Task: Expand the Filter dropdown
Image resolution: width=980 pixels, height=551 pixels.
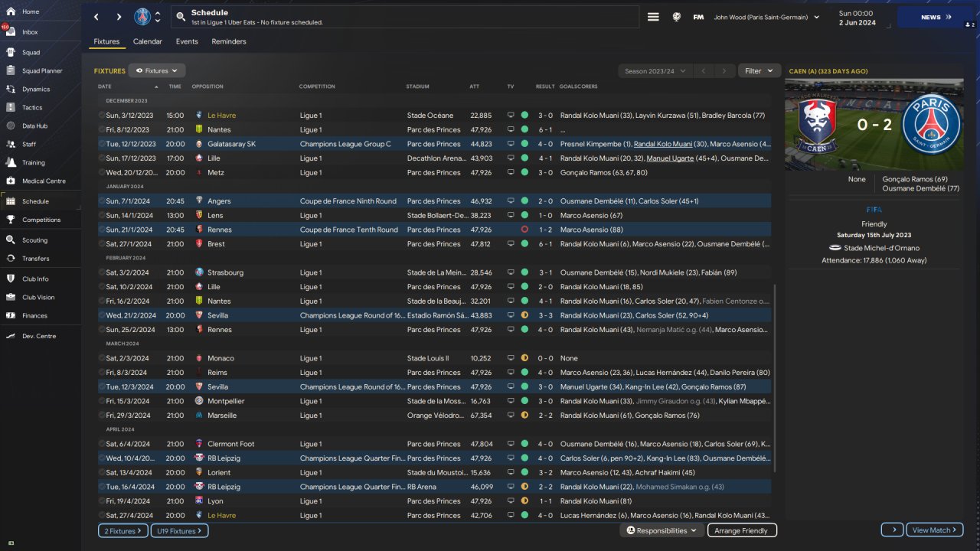Action: point(759,70)
